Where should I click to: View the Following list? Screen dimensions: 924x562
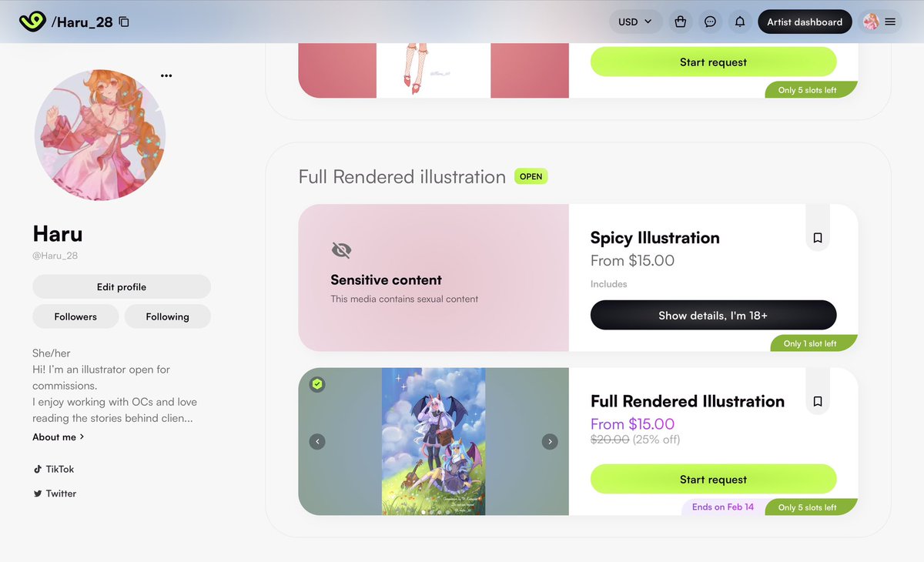coord(168,316)
